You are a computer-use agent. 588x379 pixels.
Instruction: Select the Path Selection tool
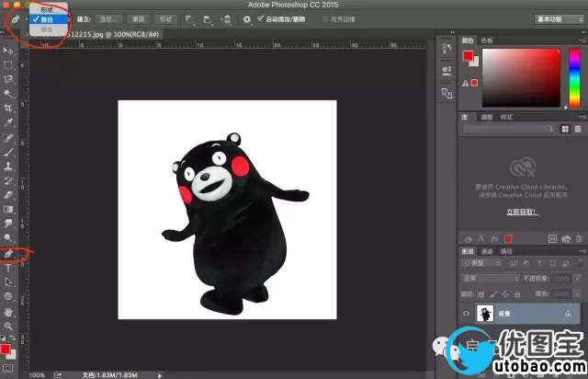[8, 282]
